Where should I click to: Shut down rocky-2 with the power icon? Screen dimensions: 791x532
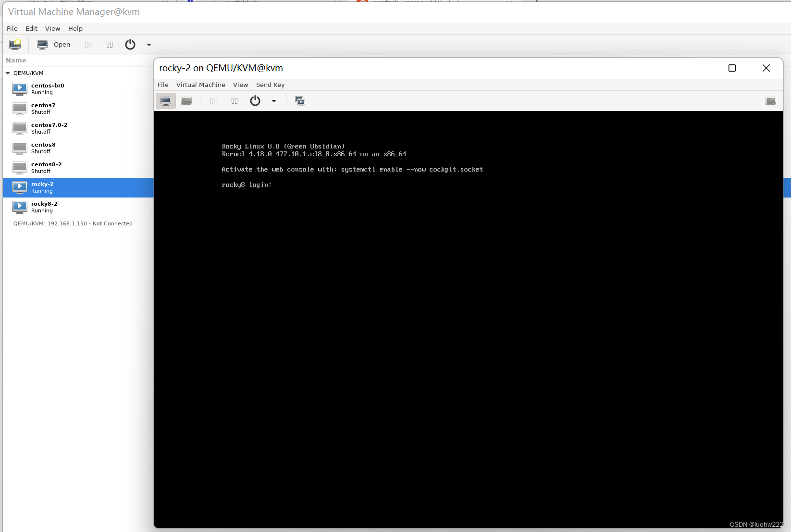click(x=255, y=101)
